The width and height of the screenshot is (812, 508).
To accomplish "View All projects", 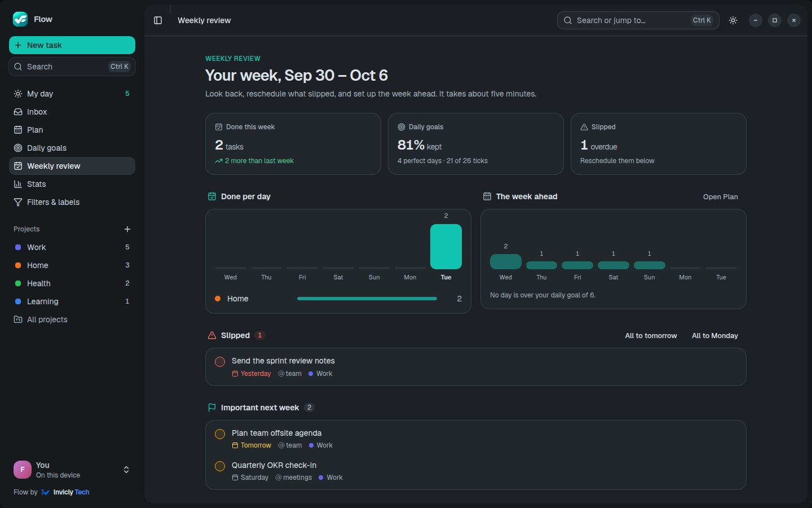I will click(72, 319).
